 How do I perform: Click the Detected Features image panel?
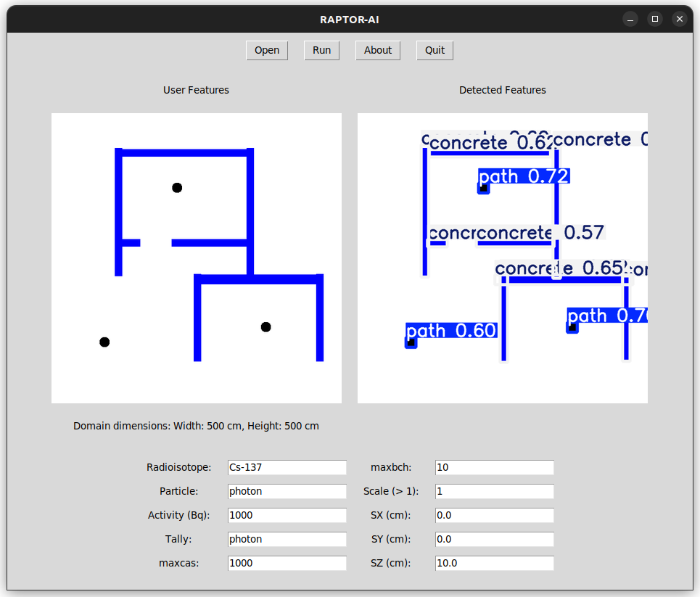coord(502,258)
